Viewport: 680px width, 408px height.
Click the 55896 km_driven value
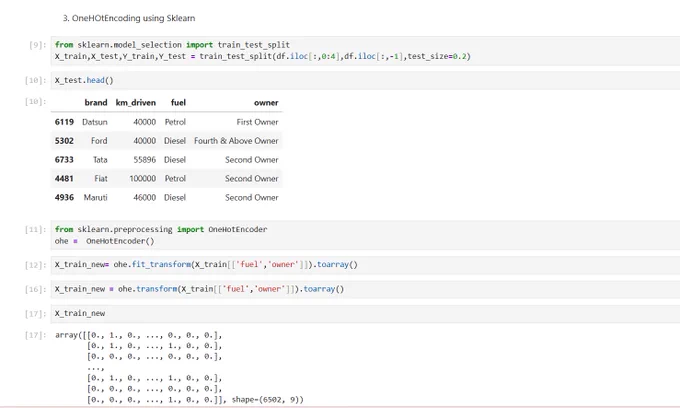click(144, 160)
